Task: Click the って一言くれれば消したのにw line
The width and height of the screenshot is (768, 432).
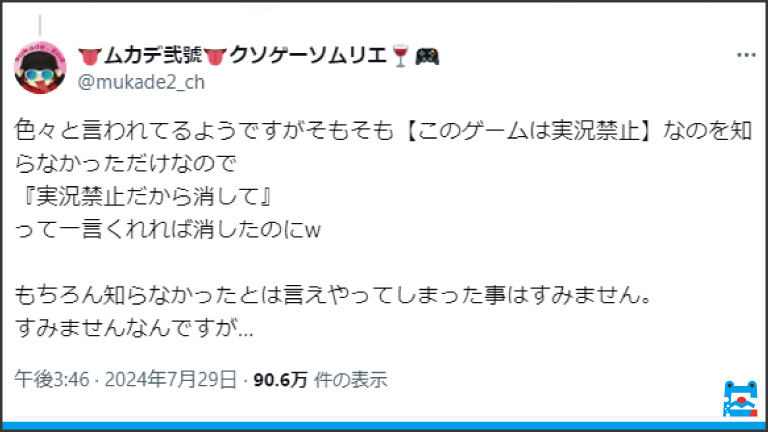Action: click(x=168, y=229)
